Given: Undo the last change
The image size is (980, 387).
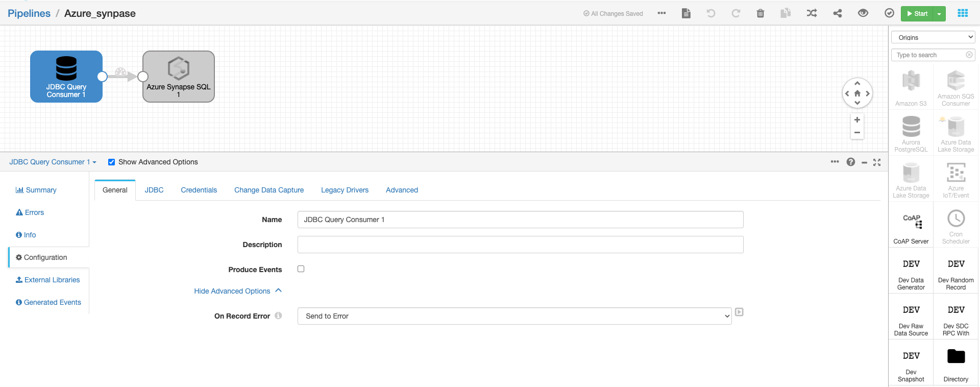Looking at the screenshot, I should click(711, 13).
